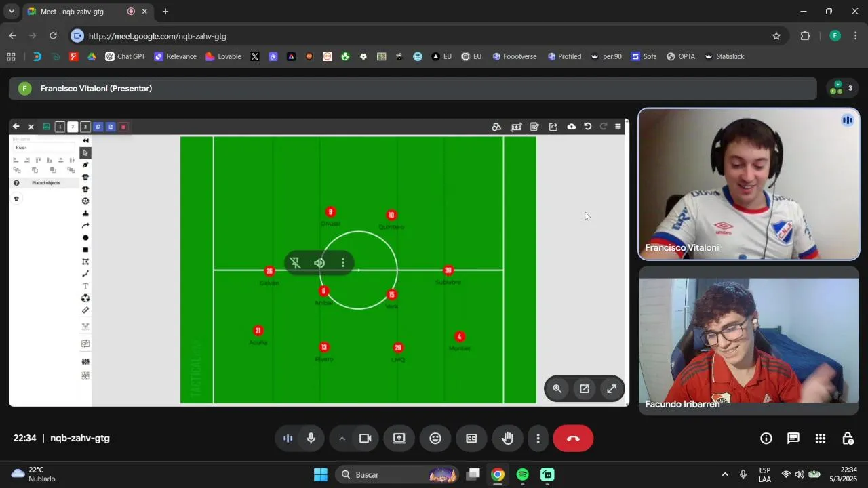
Task: Unpin the presentation with pin-off icon
Action: [295, 263]
